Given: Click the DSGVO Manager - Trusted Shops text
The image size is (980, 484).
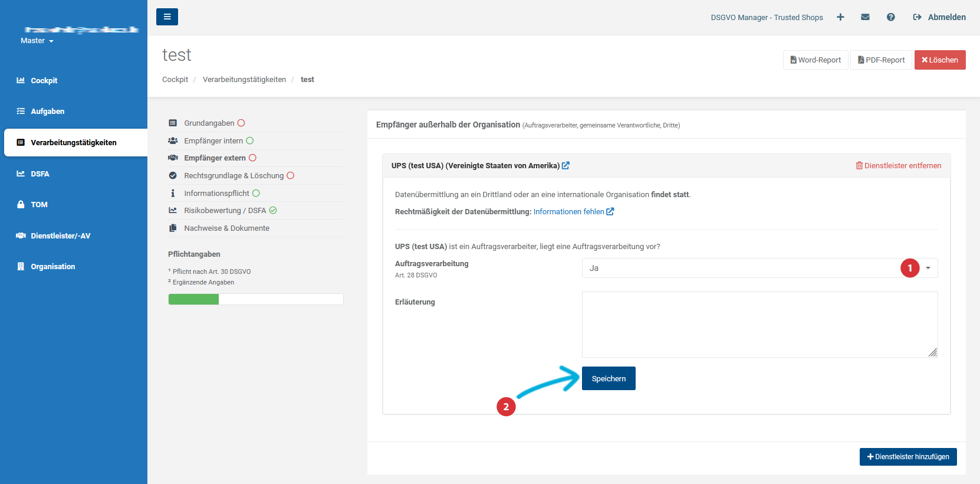Looking at the screenshot, I should pos(767,18).
